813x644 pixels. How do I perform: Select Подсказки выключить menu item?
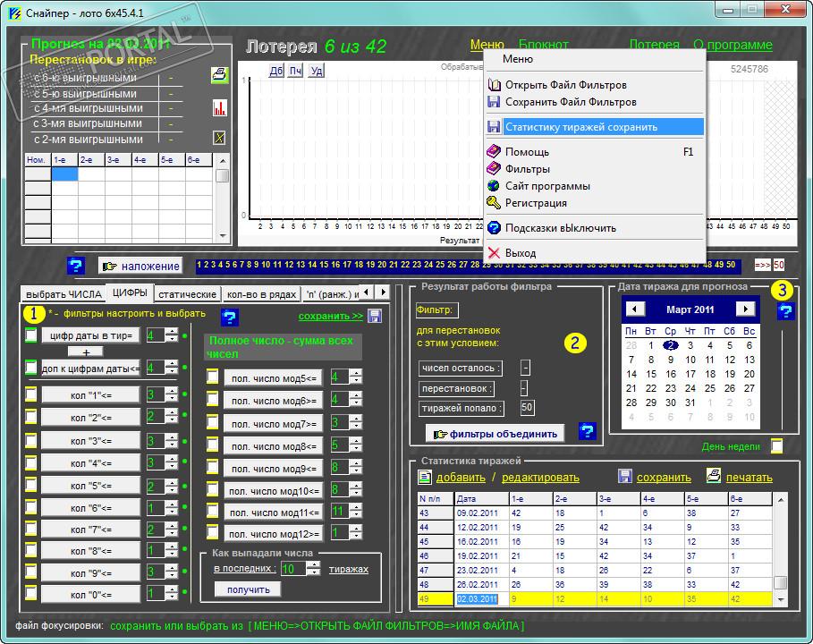point(596,228)
